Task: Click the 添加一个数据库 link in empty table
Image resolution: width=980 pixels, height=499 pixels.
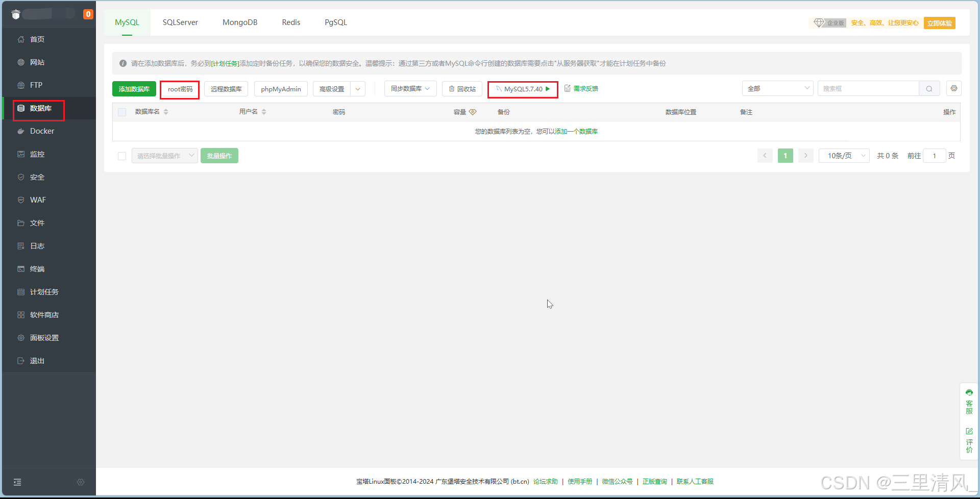Action: [576, 131]
